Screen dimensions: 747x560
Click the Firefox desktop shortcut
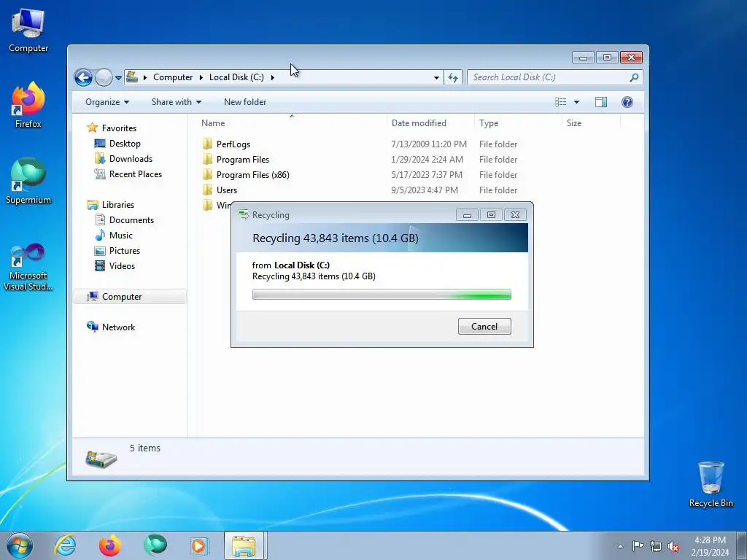(28, 105)
